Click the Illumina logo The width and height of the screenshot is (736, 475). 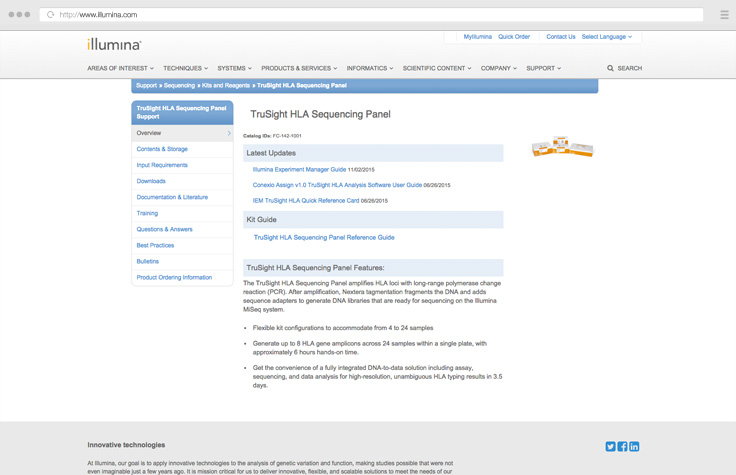tap(114, 45)
